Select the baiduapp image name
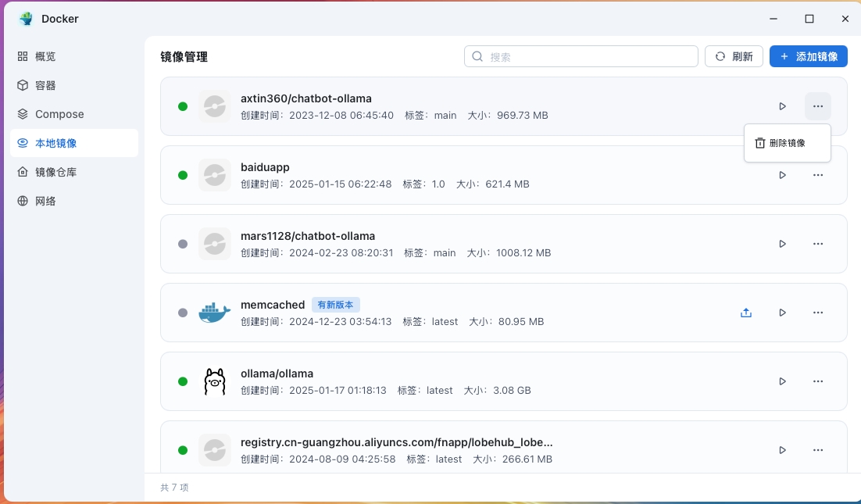 point(265,167)
